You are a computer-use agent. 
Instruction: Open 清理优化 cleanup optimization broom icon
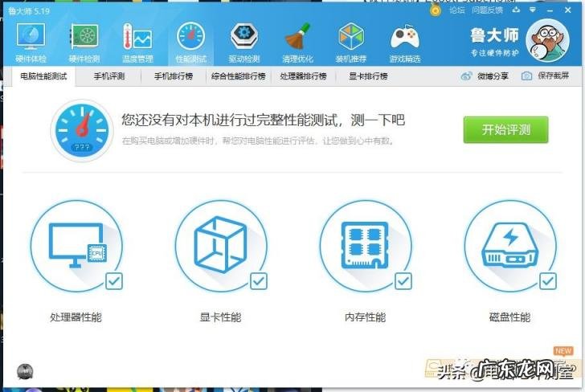(297, 37)
